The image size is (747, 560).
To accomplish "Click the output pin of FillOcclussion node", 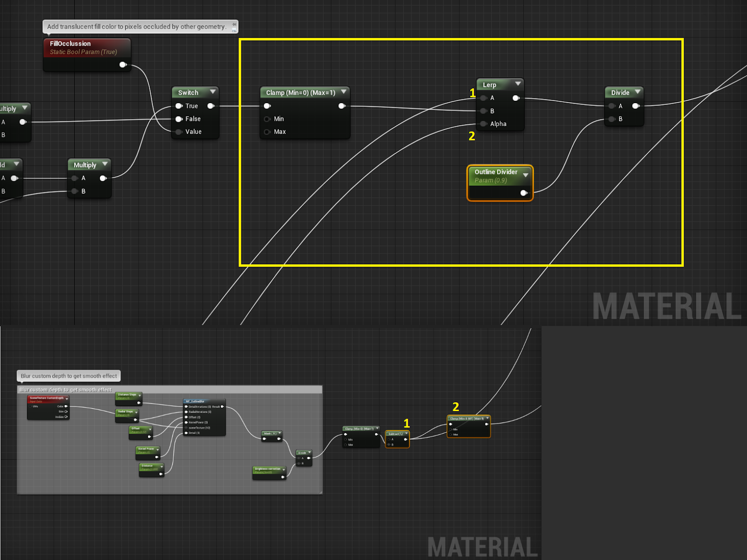I will (123, 65).
